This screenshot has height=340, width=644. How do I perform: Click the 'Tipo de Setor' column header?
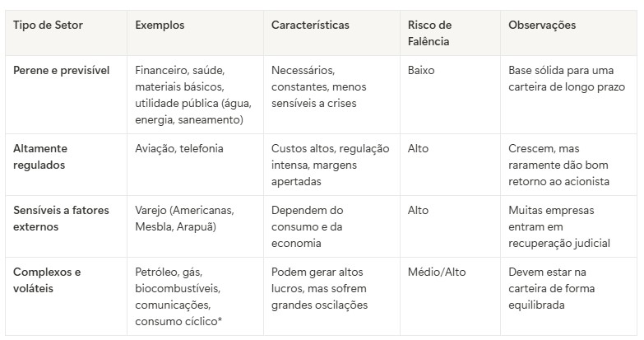pyautogui.click(x=48, y=26)
